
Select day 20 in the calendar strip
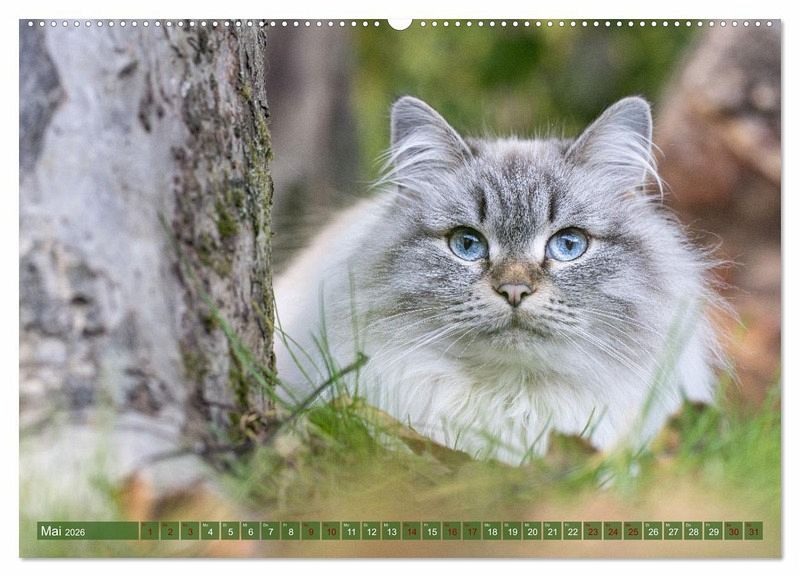[533, 531]
